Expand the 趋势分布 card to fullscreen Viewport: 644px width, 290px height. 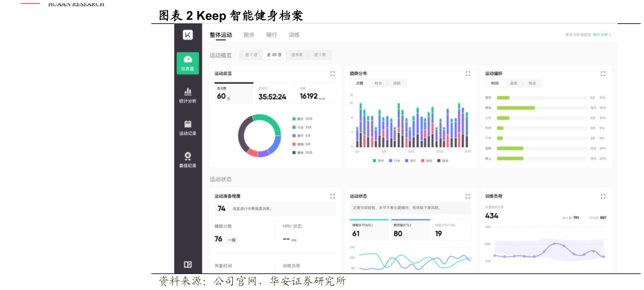[467, 73]
